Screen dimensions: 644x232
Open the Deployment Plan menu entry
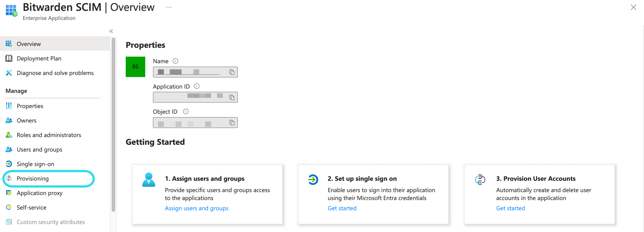pyautogui.click(x=39, y=58)
